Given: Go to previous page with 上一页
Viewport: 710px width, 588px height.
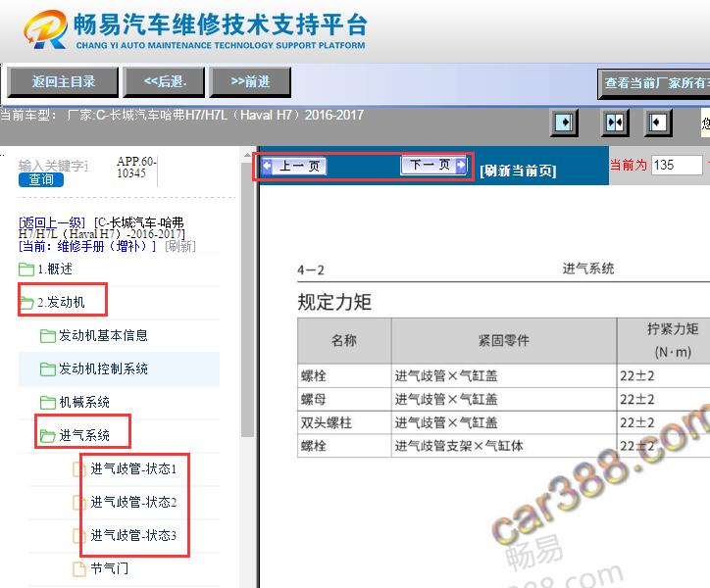Looking at the screenshot, I should 294,167.
